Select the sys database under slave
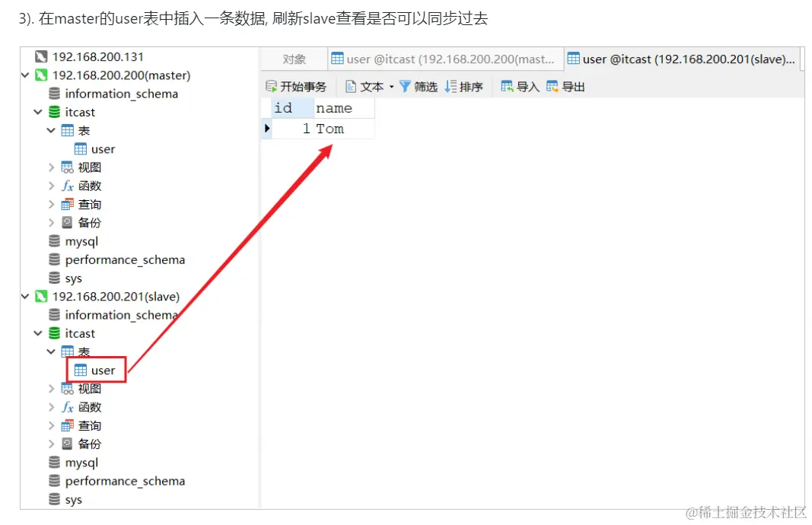The height and width of the screenshot is (525, 812). [65, 500]
